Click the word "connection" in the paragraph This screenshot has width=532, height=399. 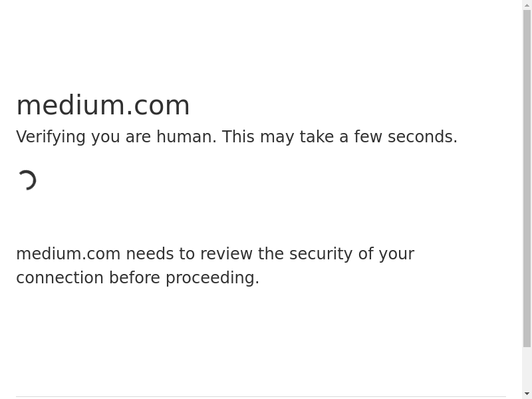coord(60,278)
